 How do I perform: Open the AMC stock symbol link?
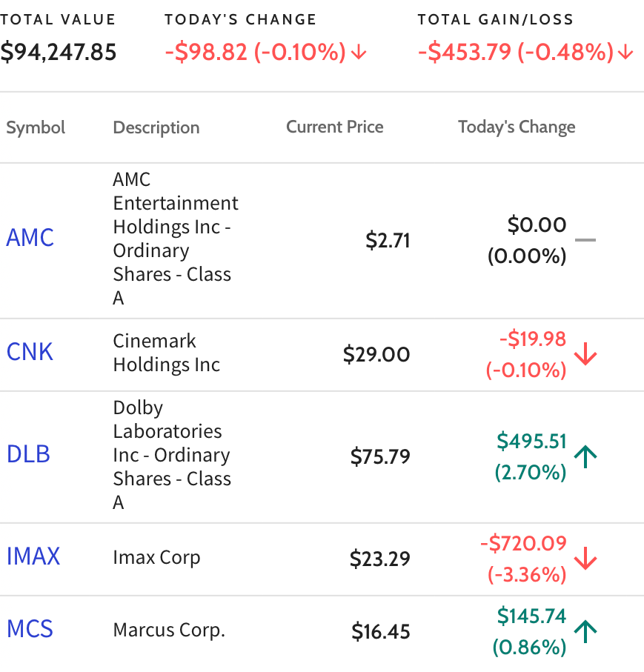point(30,237)
